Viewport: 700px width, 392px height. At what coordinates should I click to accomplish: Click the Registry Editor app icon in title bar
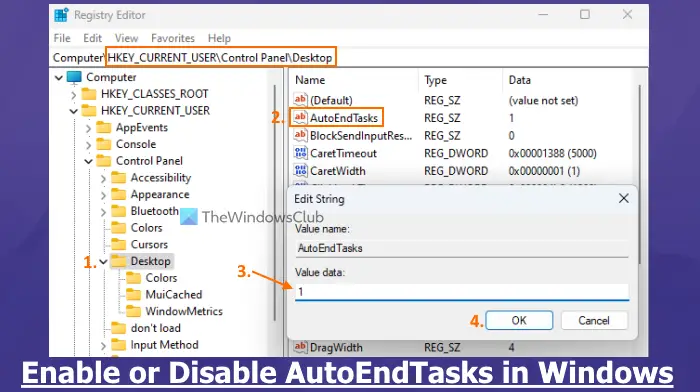[x=61, y=15]
